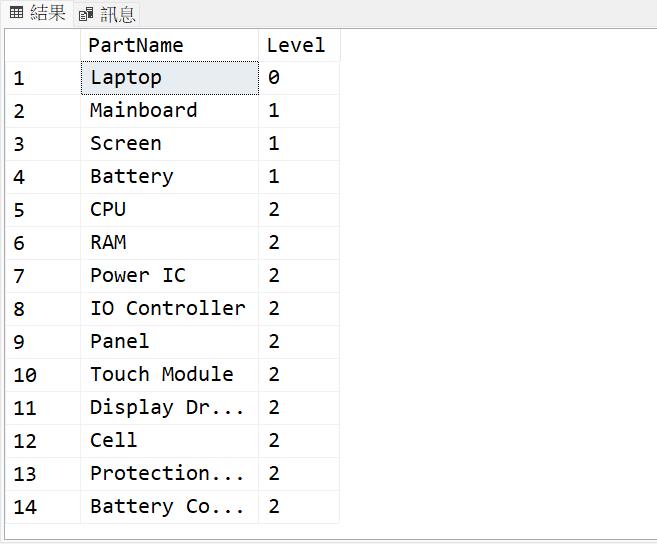Click the Mainboard cell

point(169,111)
